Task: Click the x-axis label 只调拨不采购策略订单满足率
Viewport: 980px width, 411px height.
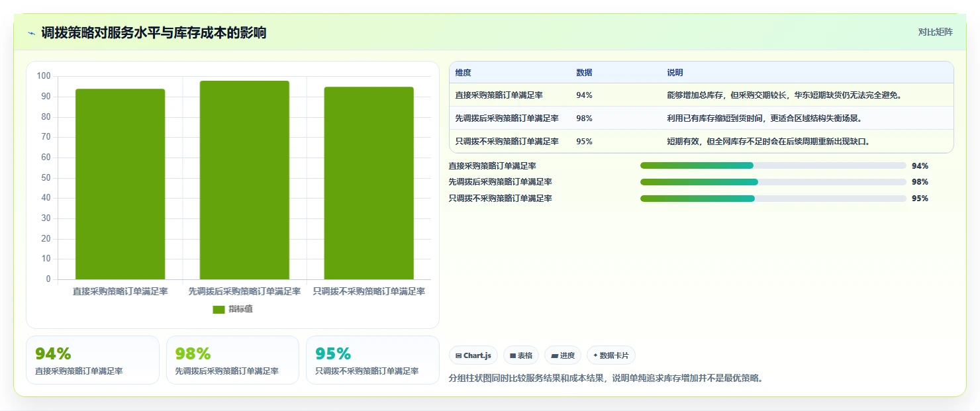Action: click(369, 291)
